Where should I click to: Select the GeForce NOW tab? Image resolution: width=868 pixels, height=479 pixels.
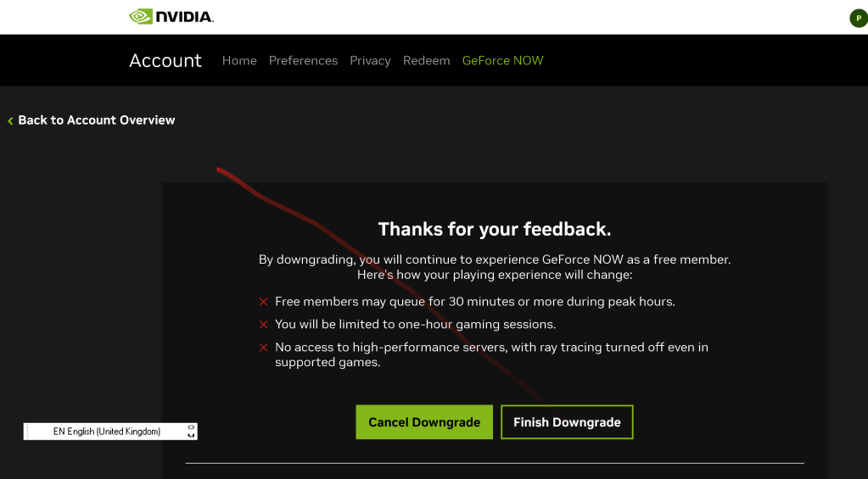502,61
